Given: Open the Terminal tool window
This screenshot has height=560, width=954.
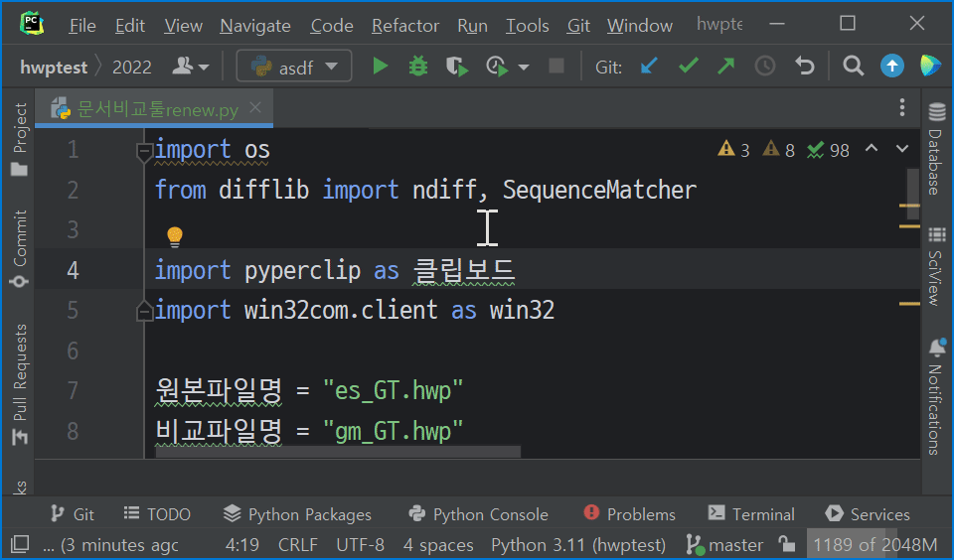Looking at the screenshot, I should click(x=751, y=514).
